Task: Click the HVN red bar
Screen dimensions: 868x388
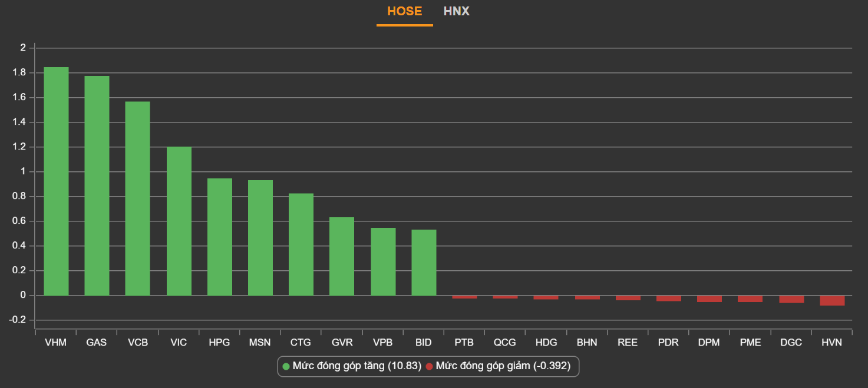Action: pyautogui.click(x=832, y=300)
